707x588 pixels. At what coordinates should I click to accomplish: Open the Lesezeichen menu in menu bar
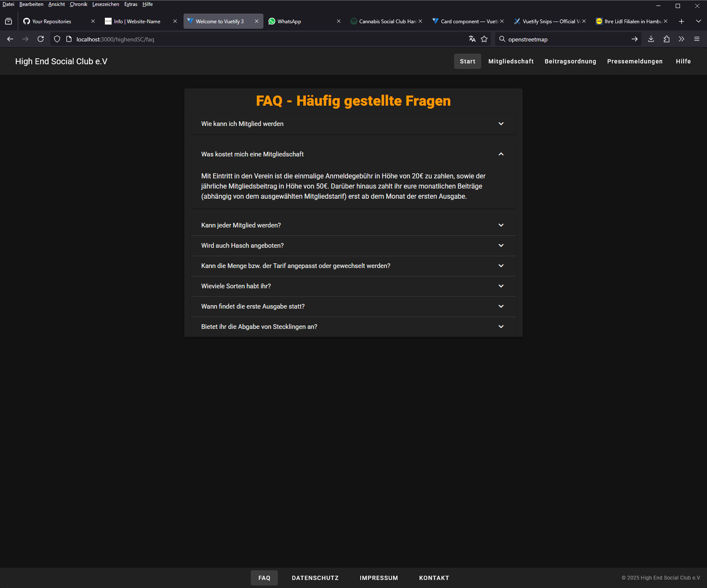(x=105, y=4)
